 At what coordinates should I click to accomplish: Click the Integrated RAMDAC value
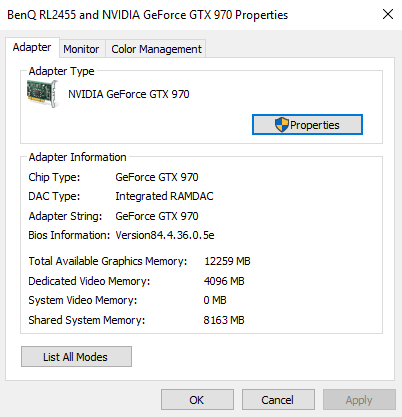(164, 196)
